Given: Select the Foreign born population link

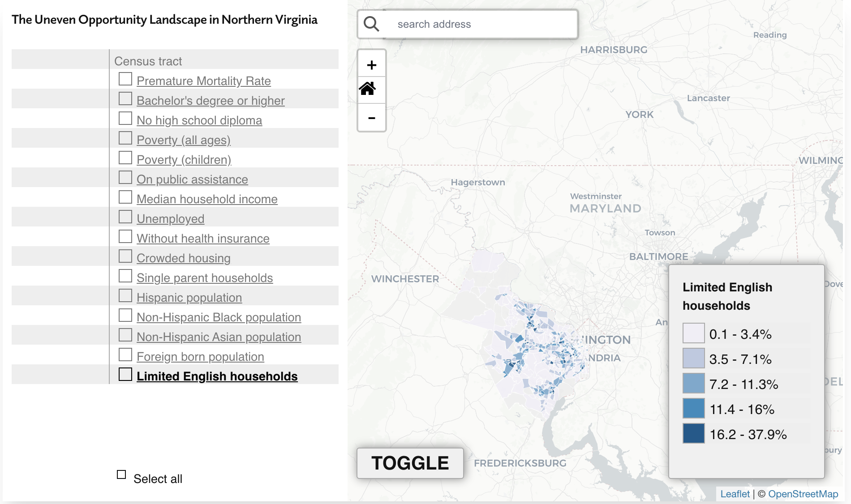Looking at the screenshot, I should coord(200,357).
